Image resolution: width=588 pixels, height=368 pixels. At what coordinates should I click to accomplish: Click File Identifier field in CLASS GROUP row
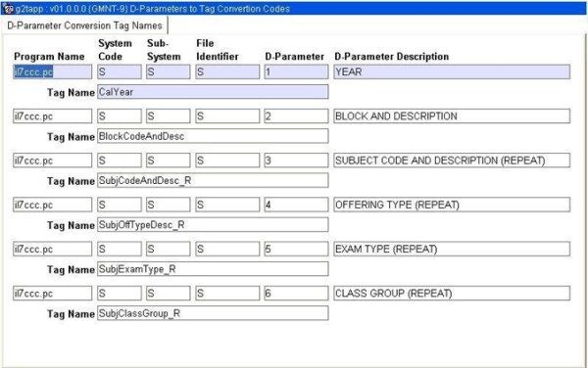click(227, 293)
